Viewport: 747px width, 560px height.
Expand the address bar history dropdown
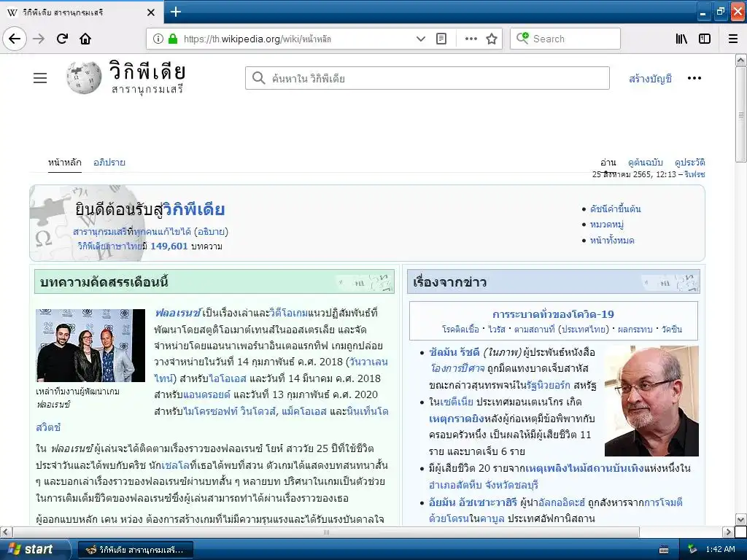pos(421,39)
